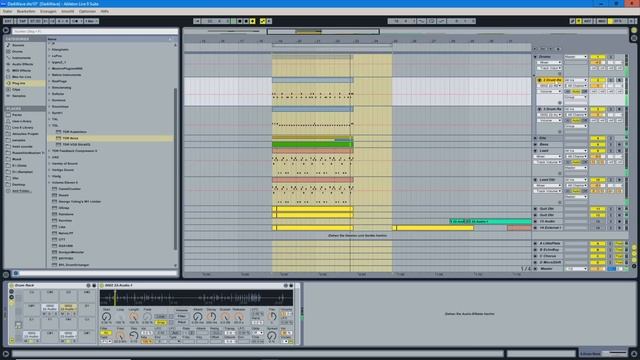Click Add Folder link in Places
This screenshot has width=640, height=360.
pos(22,191)
